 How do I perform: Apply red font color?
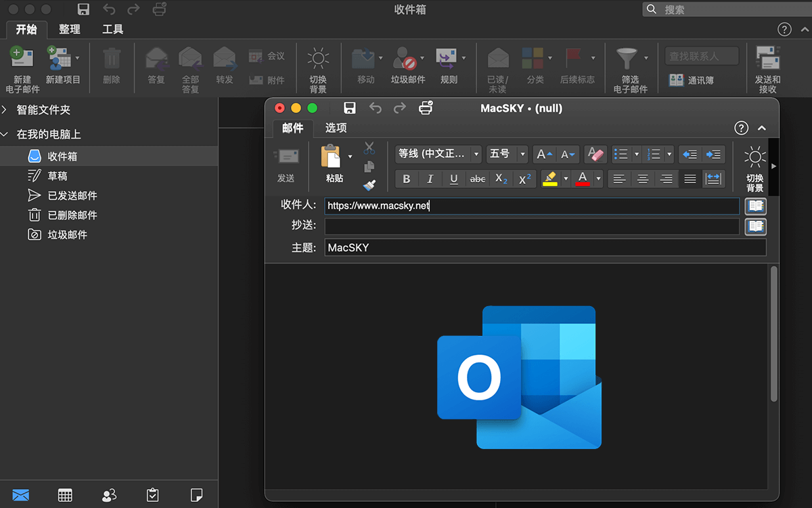582,179
